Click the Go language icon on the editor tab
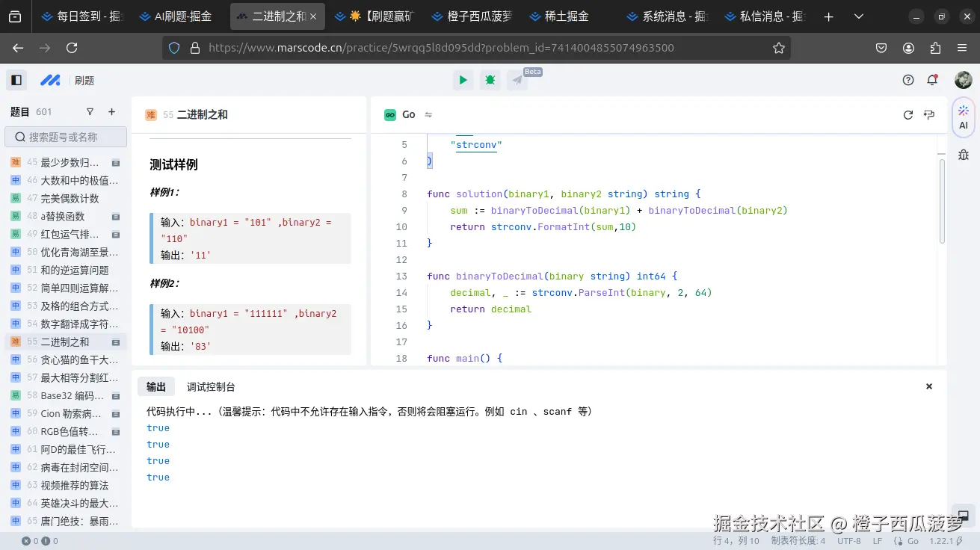 click(x=389, y=114)
